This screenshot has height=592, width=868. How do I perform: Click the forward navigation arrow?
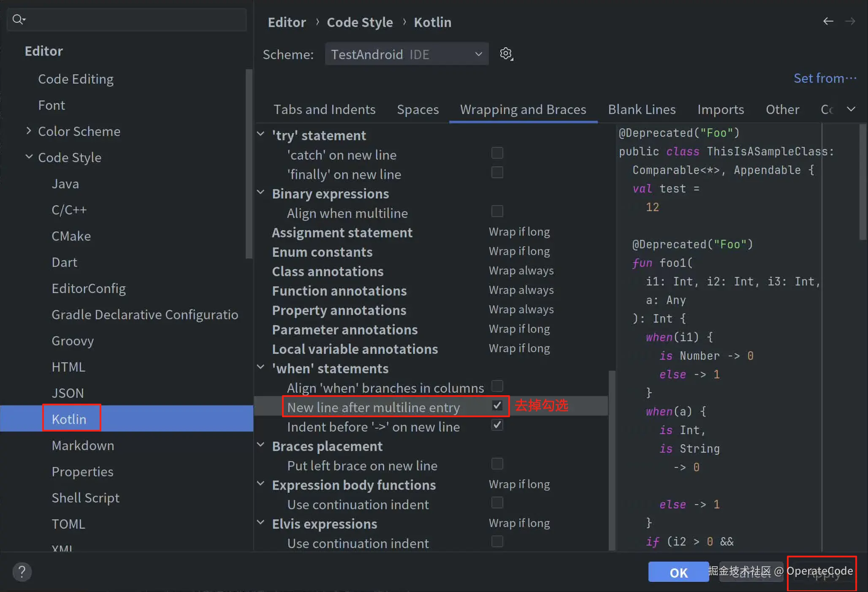point(850,21)
